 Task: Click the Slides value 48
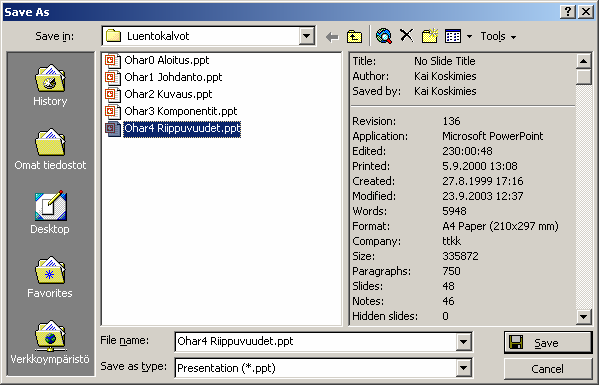448,286
